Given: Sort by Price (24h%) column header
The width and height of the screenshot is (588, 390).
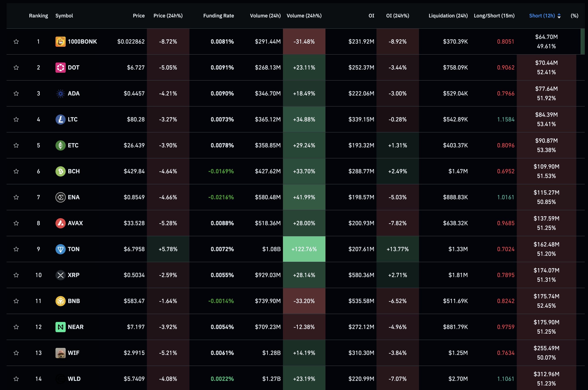Looking at the screenshot, I should [168, 16].
